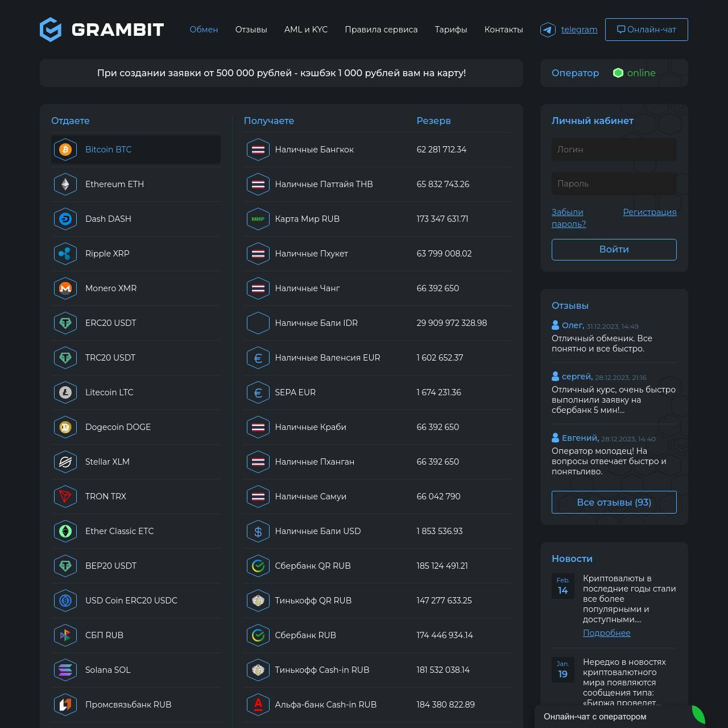This screenshot has width=728, height=728.
Task: Open the Регистрация link
Action: click(650, 212)
